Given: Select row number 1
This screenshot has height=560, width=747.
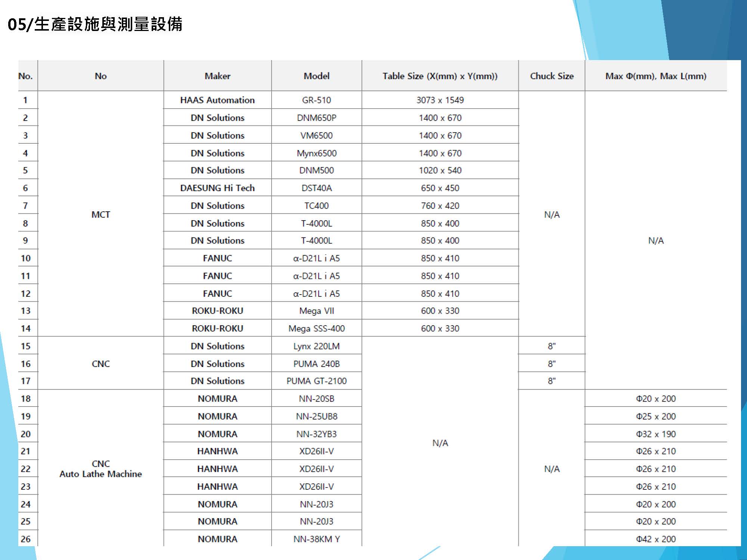Looking at the screenshot, I should click(x=25, y=100).
